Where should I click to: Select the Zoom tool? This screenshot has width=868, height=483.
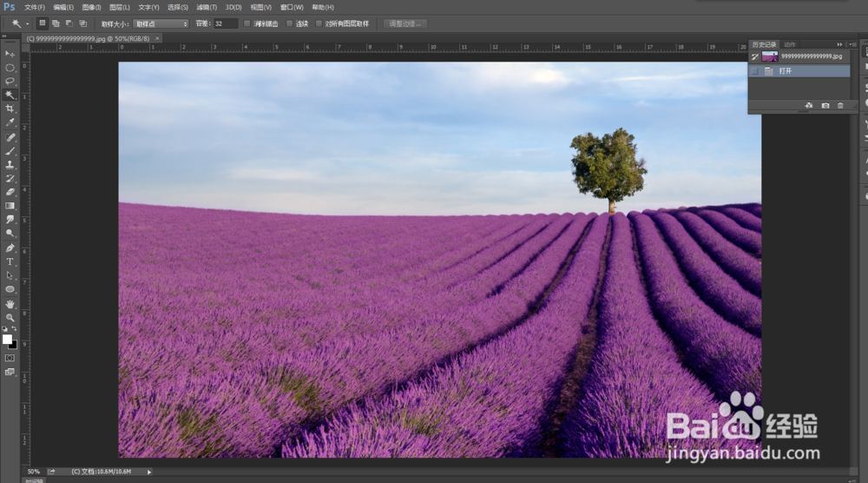(x=10, y=317)
